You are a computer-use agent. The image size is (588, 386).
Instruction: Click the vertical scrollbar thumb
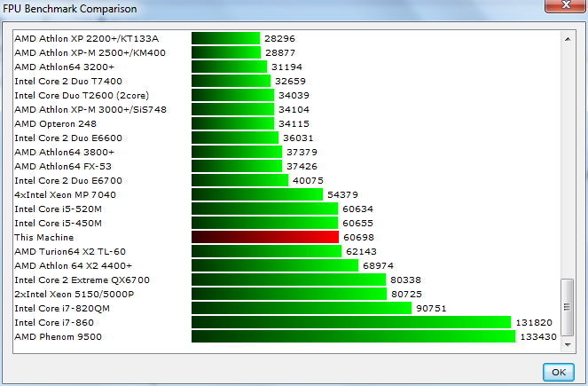[x=567, y=307]
